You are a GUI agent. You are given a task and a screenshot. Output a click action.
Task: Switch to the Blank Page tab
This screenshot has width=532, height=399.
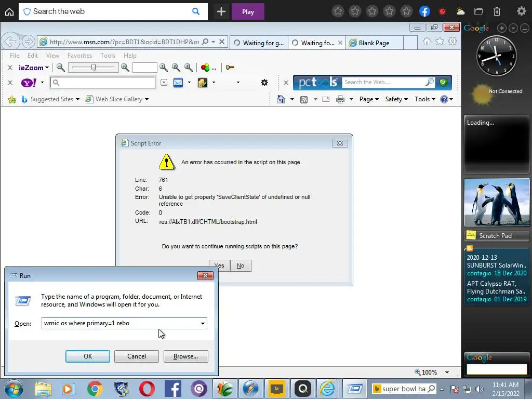(374, 43)
